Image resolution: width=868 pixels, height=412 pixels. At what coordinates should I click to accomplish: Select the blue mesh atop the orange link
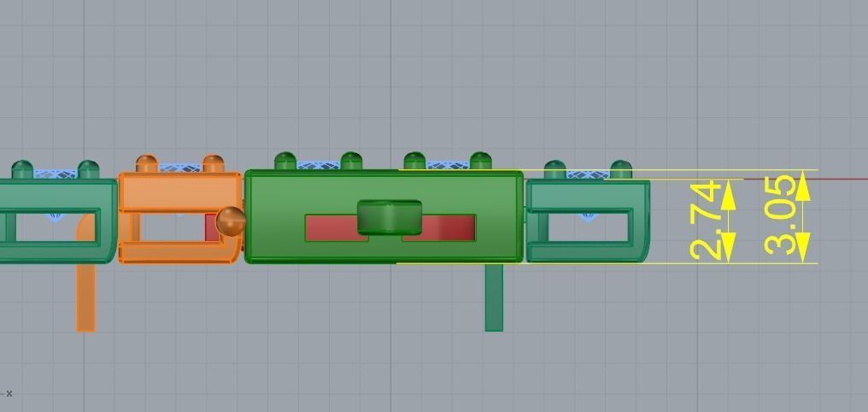pyautogui.click(x=180, y=168)
